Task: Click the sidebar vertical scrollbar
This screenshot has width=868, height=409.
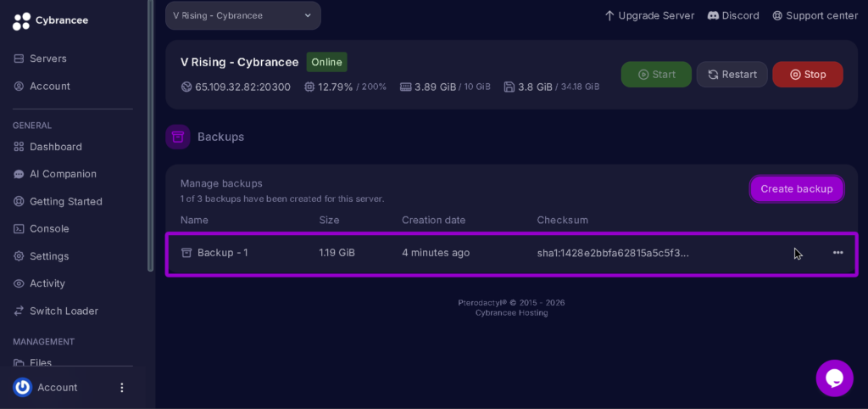Action: (151, 136)
